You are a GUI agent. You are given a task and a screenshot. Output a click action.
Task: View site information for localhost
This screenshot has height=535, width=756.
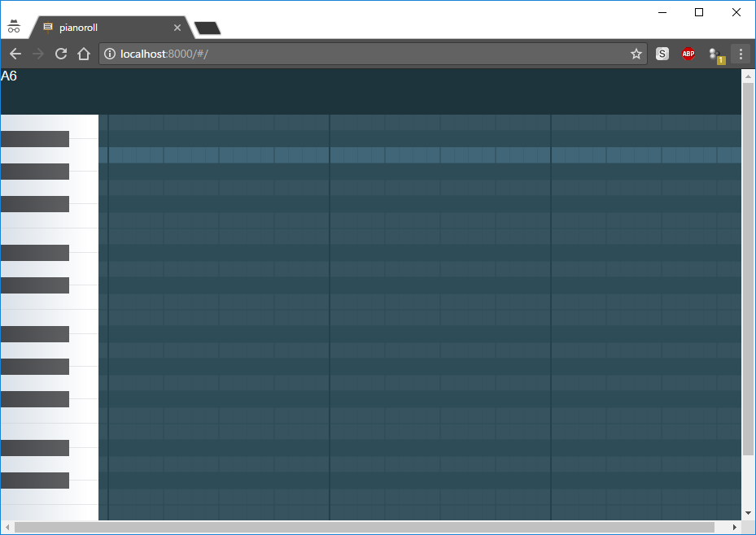(110, 54)
